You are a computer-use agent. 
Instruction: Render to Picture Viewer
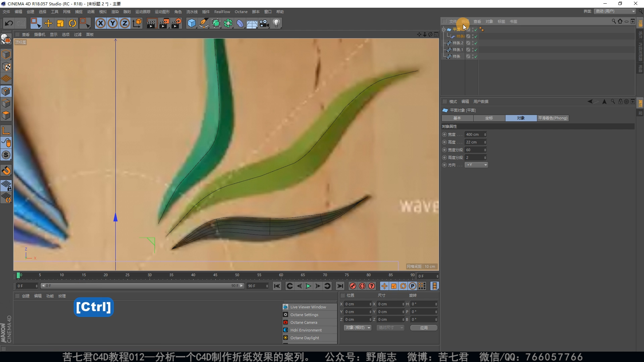click(x=164, y=23)
